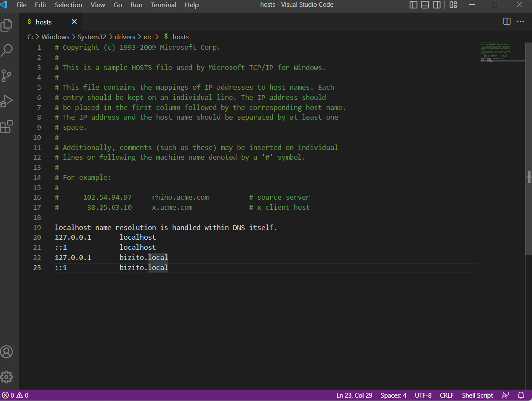This screenshot has width=532, height=401.
Task: Open the Accounts menu in the activity bar
Action: [6, 351]
